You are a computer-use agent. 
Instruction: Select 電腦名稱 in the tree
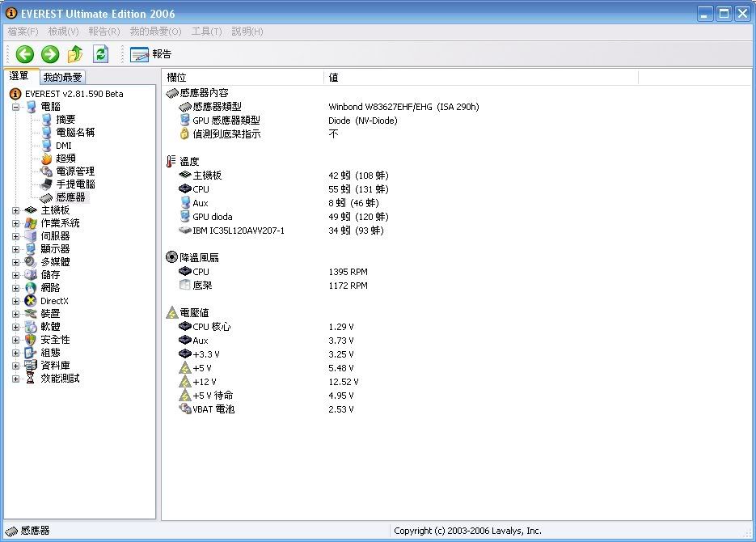(75, 133)
